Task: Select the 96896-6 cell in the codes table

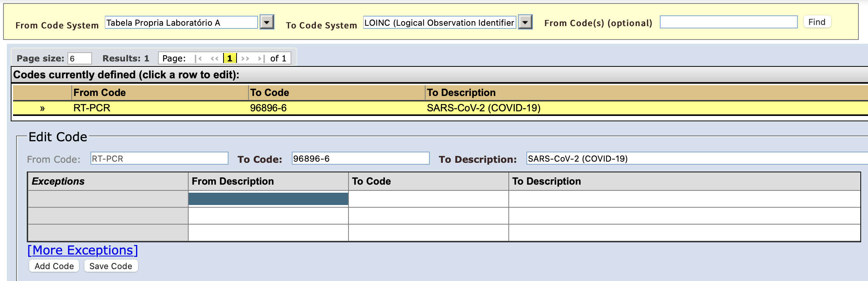Action: 268,108
